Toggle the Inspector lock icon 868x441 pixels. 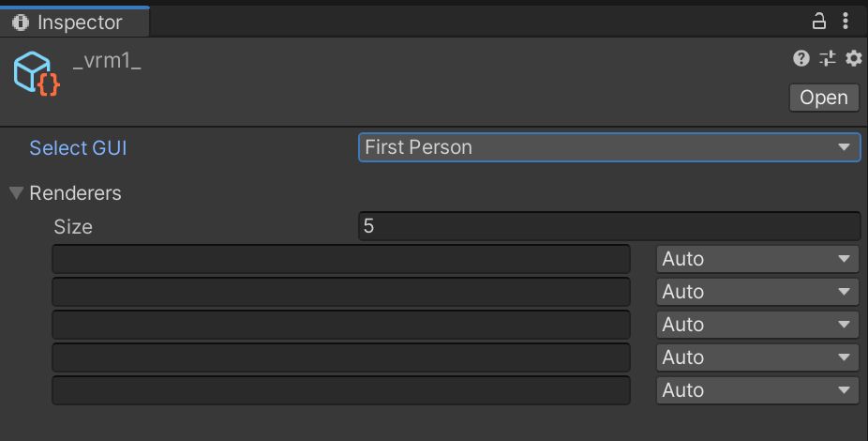pyautogui.click(x=818, y=21)
